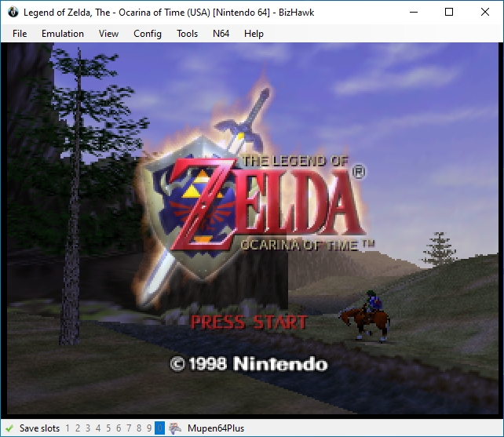Open the File menu
This screenshot has width=504, height=437.
tap(20, 34)
